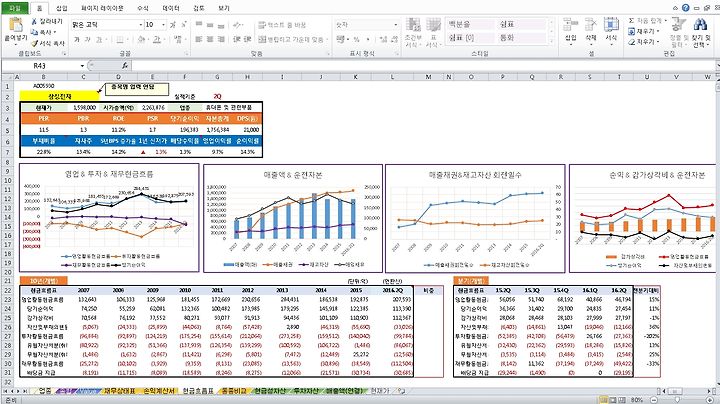Expand Merge & Center (병합하고 가운데 맞춤) options arrow

point(327,39)
